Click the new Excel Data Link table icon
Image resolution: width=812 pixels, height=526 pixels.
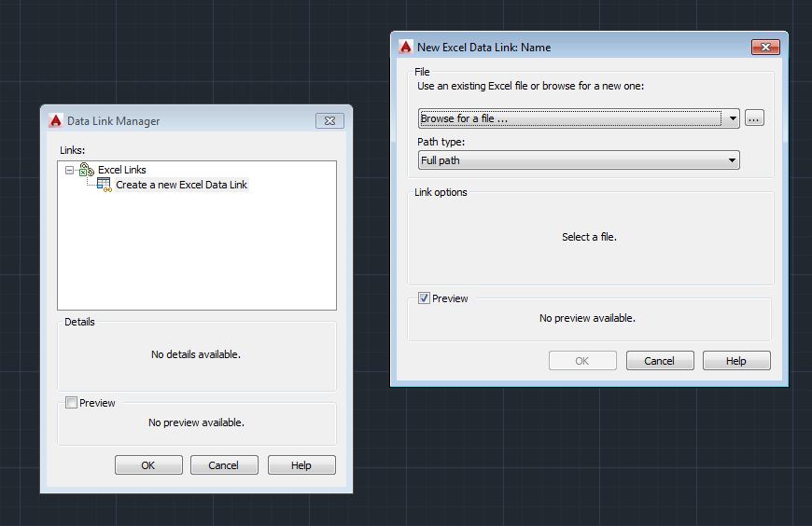click(x=105, y=185)
